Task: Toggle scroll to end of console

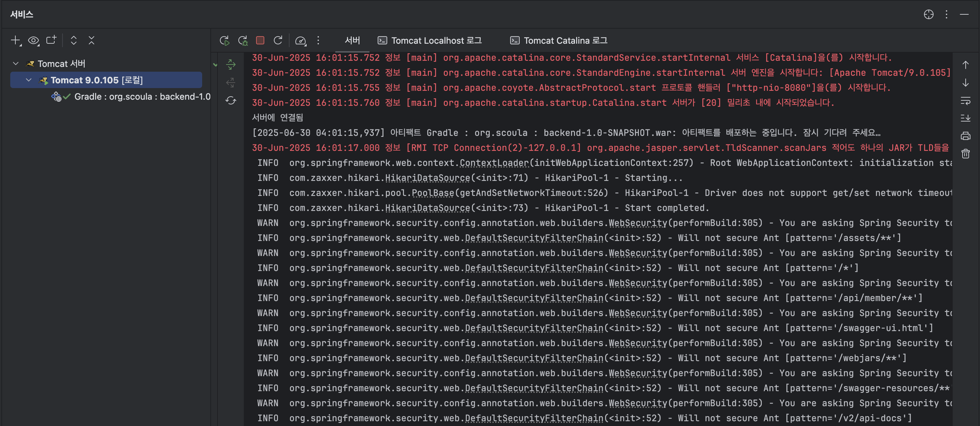Action: point(966,118)
